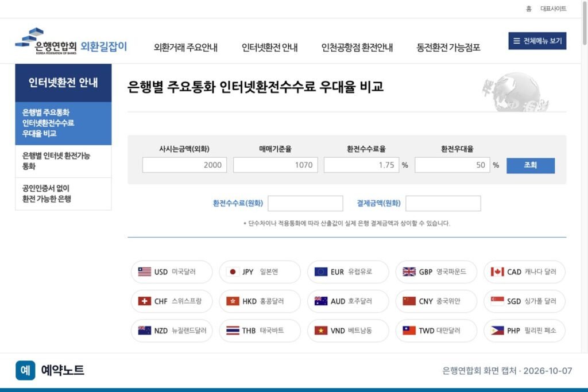
Task: Select JPY 일본엔 currency
Action: pos(260,271)
